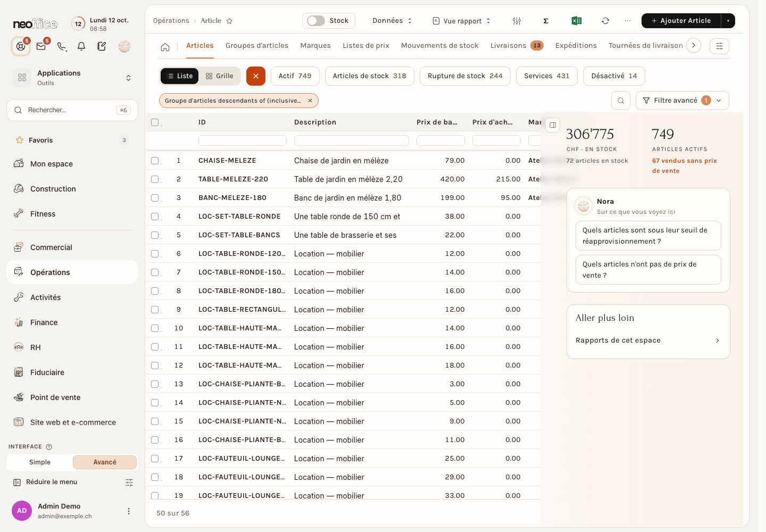Click the Excel export icon
This screenshot has height=532, width=766.
576,21
